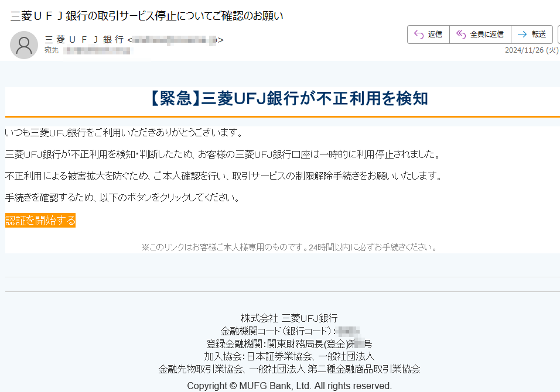Click the 返信 reply button

pyautogui.click(x=428, y=35)
